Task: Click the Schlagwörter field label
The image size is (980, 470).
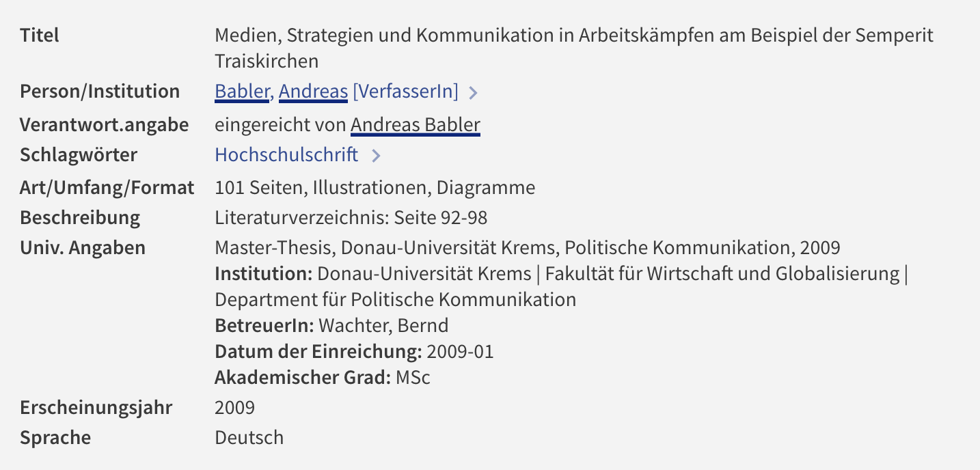Action: (x=79, y=154)
